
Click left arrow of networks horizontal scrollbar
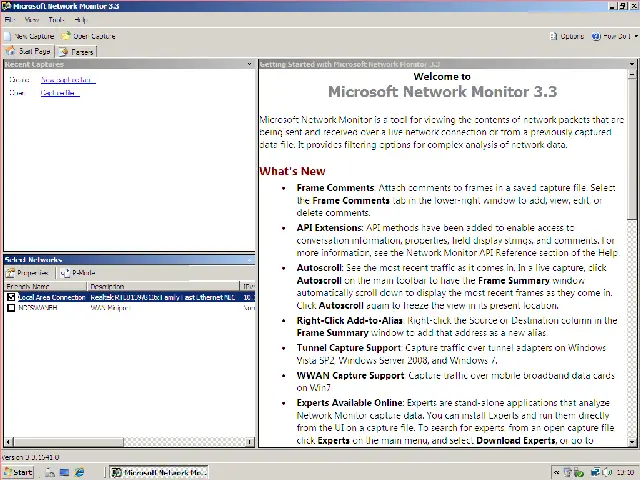(x=8, y=442)
